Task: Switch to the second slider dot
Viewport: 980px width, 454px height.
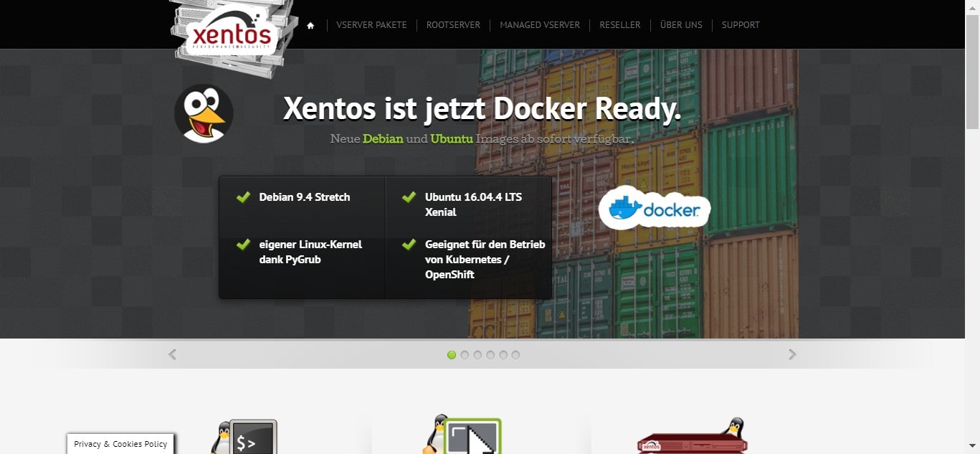Action: coord(465,355)
